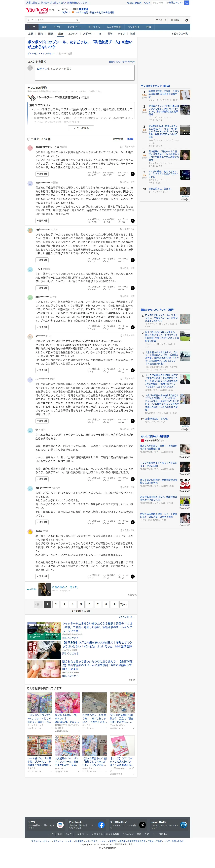Screen dimensions: 215x868
Task: Open 自分のコメント(マイページ) link
Action: pyautogui.click(x=122, y=62)
